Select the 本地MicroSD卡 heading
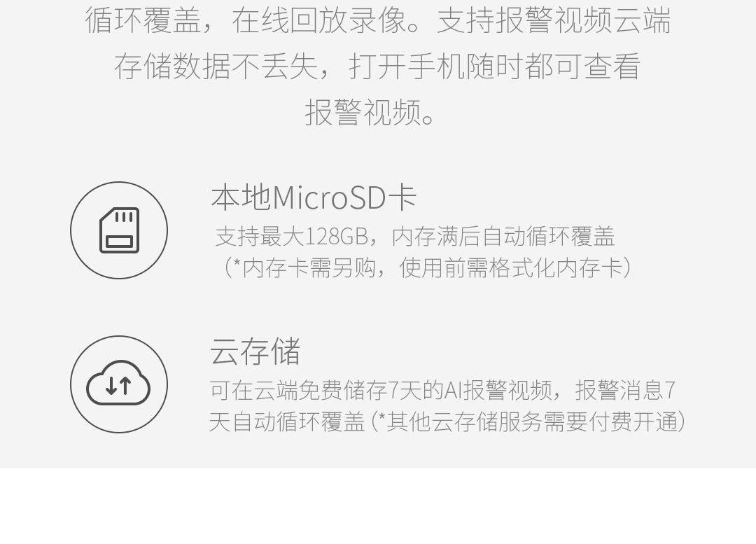756x544 pixels. [x=314, y=197]
